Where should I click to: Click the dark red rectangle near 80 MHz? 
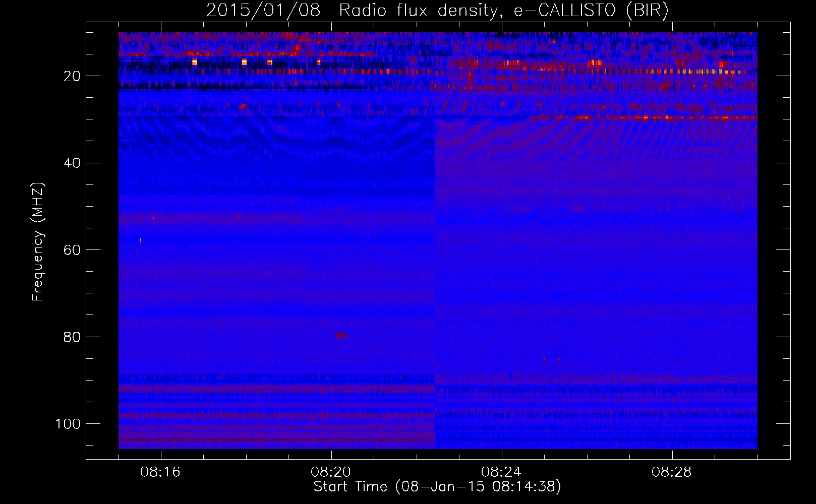[341, 335]
